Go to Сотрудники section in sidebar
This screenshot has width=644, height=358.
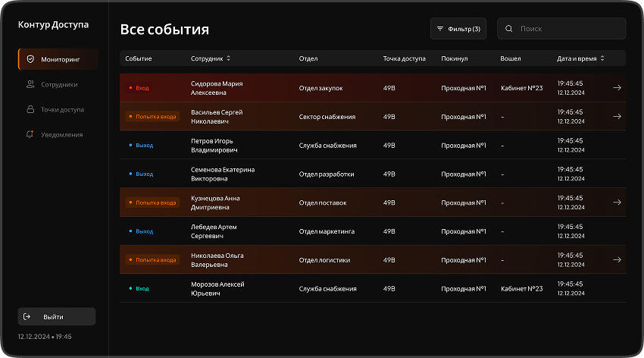click(58, 84)
